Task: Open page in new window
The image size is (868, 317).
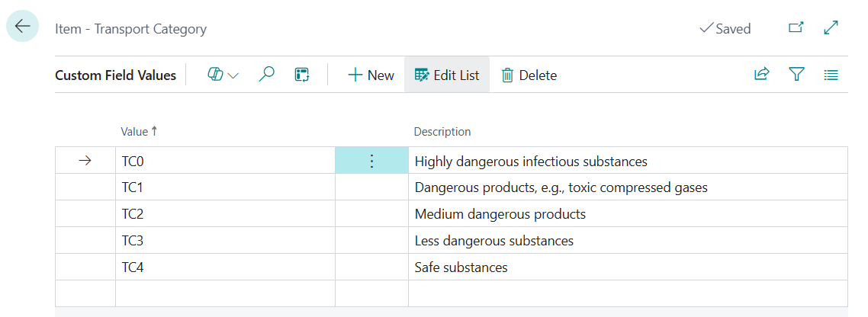Action: pos(796,28)
